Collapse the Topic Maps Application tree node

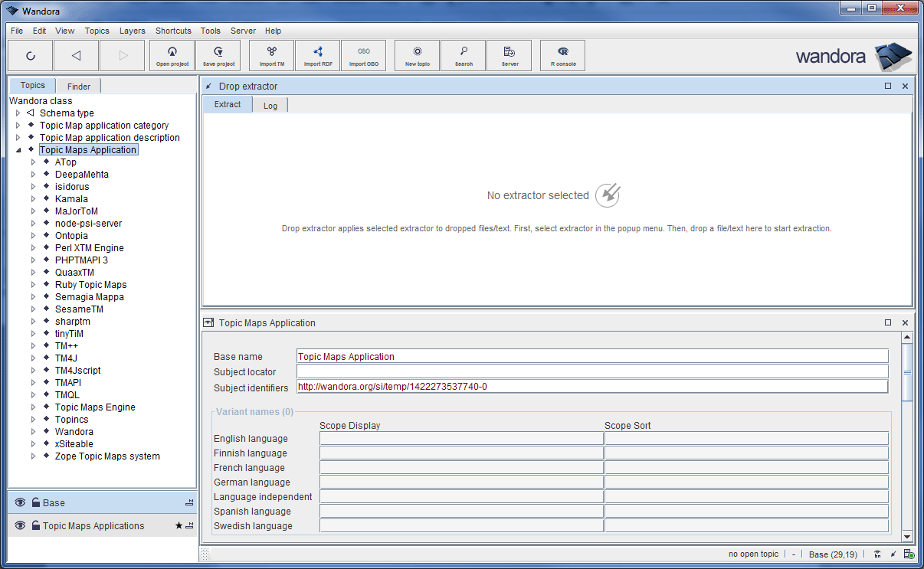[x=18, y=150]
